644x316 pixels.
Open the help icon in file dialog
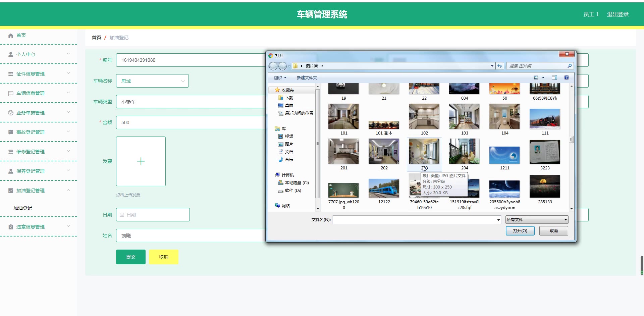[x=567, y=78]
